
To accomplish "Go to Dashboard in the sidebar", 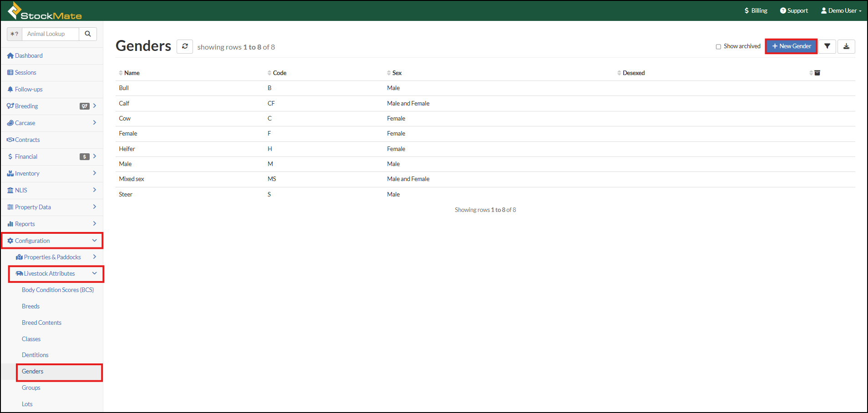I will (x=29, y=55).
